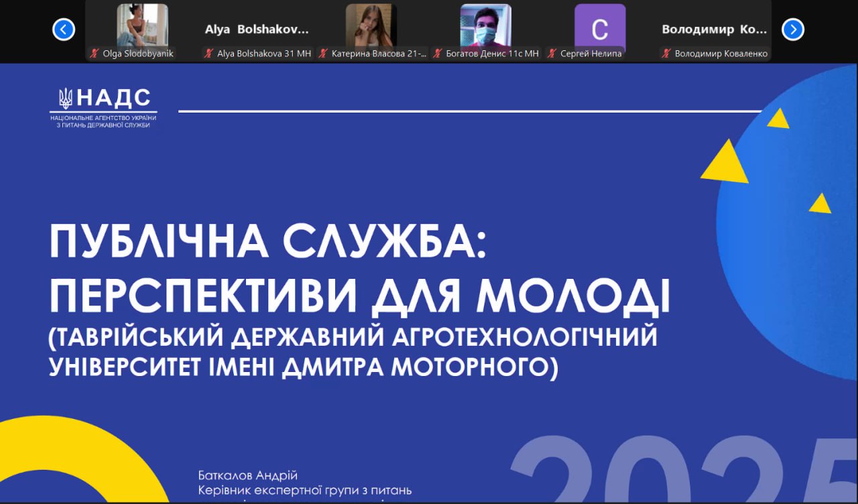Click the "Olga Slodobyanik" name label
The width and height of the screenshot is (858, 504).
(x=138, y=54)
